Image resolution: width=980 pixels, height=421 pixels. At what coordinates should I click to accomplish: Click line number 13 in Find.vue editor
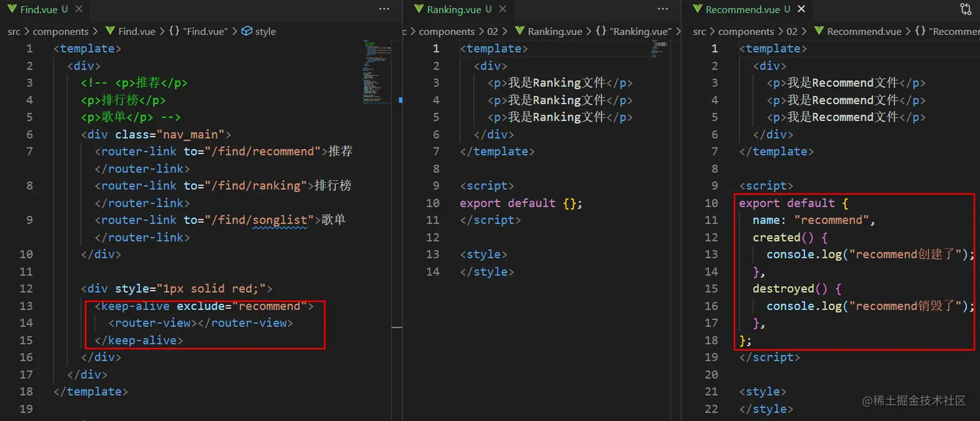(26, 306)
